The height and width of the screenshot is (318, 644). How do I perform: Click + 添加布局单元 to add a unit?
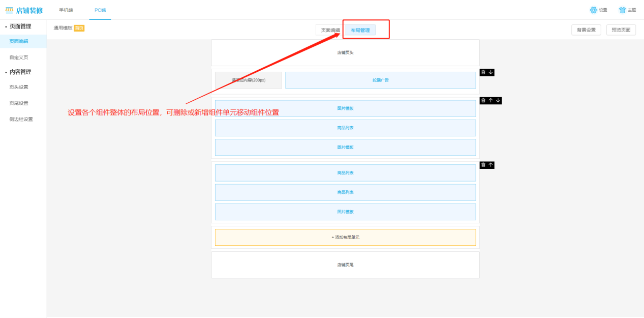[x=345, y=237]
